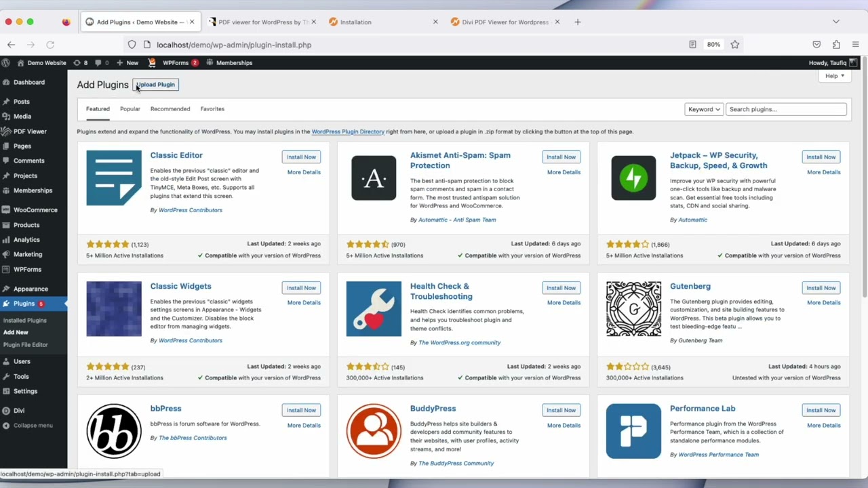Open the updates indicator showing 8

click(81, 63)
